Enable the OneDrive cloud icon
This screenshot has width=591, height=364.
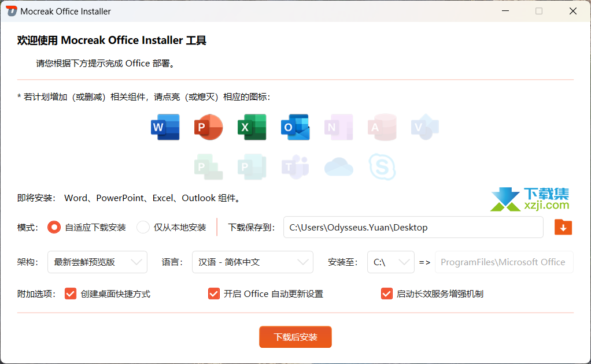pyautogui.click(x=338, y=167)
